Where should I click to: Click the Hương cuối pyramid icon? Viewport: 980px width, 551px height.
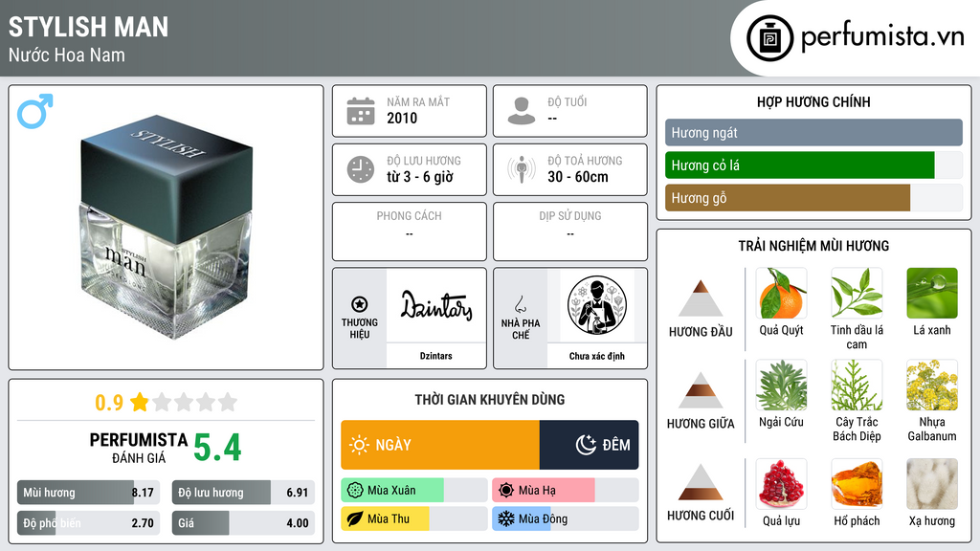click(x=701, y=482)
